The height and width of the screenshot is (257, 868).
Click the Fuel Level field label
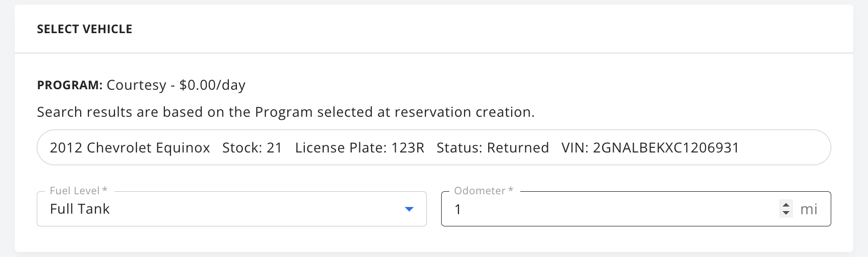point(79,191)
